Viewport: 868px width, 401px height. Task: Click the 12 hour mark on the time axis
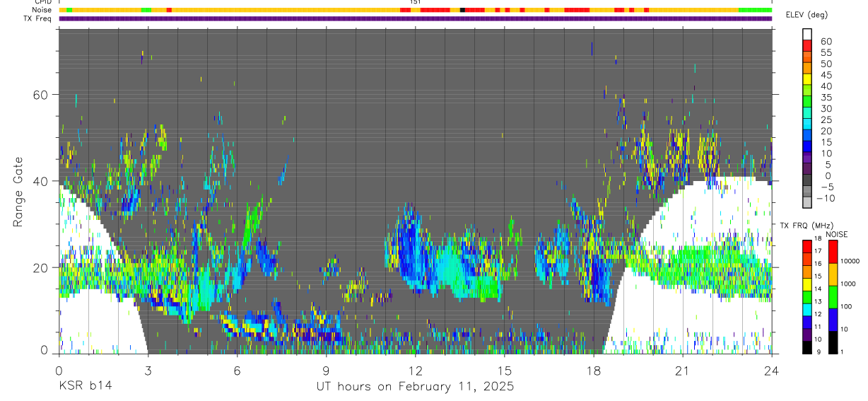pos(415,371)
